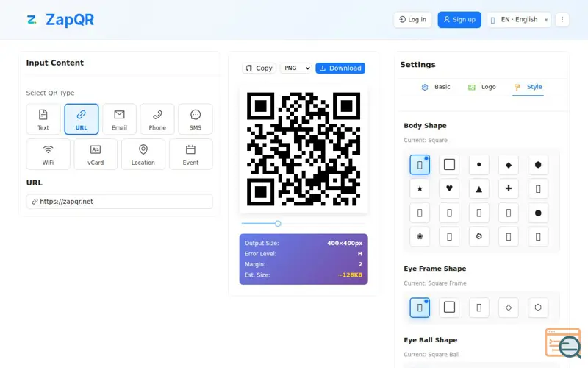Select the small dot body shape
Image resolution: width=588 pixels, height=368 pixels.
(479, 164)
